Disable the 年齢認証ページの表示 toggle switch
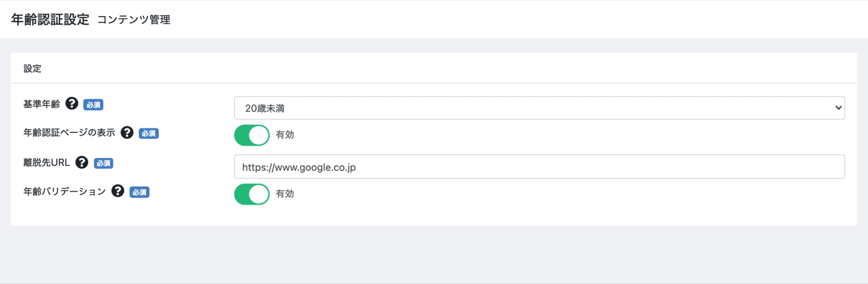868x284 pixels. pyautogui.click(x=252, y=135)
